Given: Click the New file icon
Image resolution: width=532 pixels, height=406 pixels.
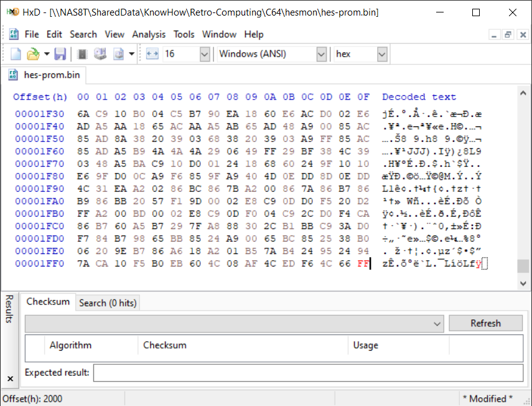Looking at the screenshot, I should [x=16, y=54].
